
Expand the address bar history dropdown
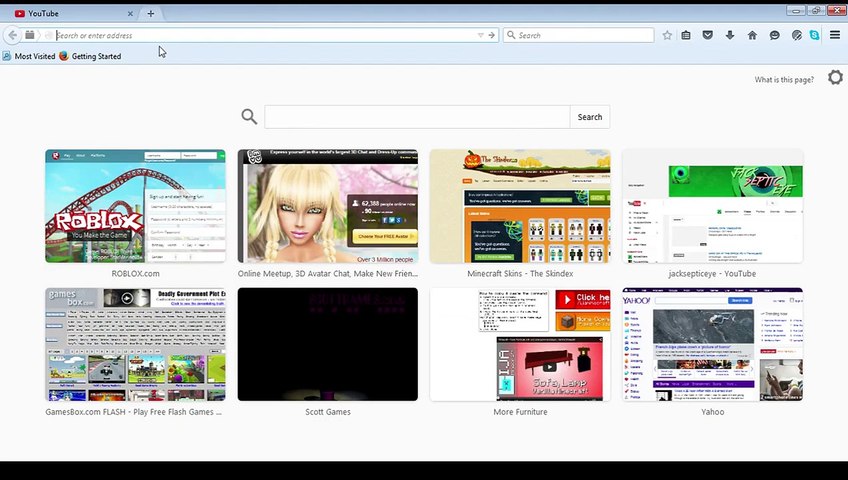pyautogui.click(x=480, y=35)
